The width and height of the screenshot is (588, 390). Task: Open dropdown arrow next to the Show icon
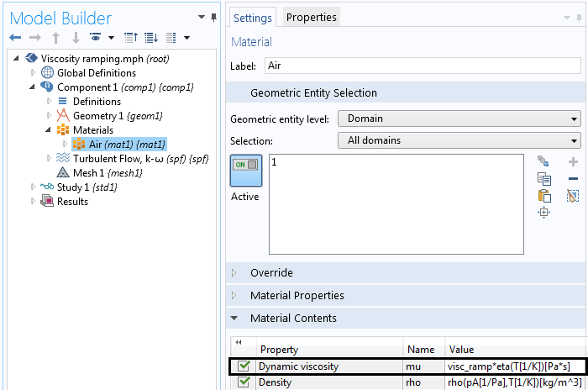[111, 38]
